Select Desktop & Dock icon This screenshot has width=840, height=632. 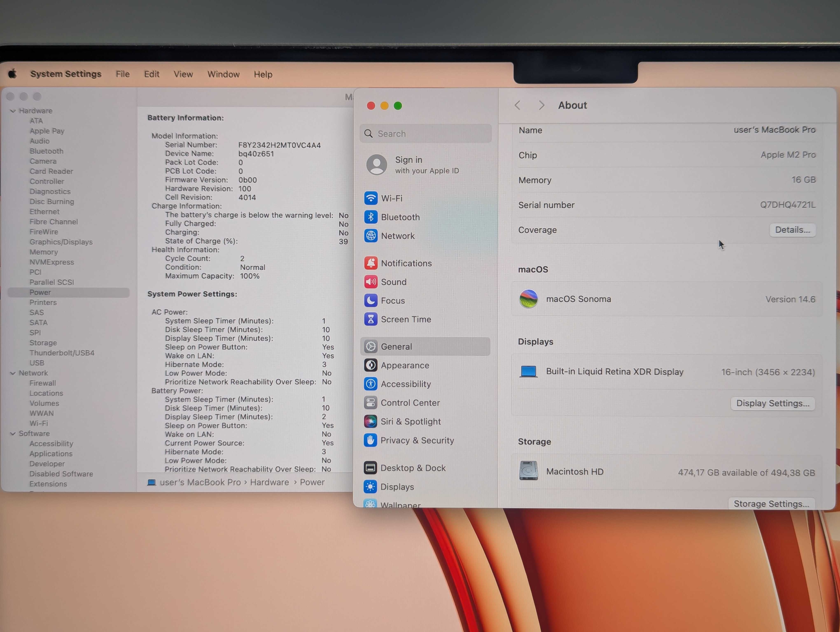(370, 468)
